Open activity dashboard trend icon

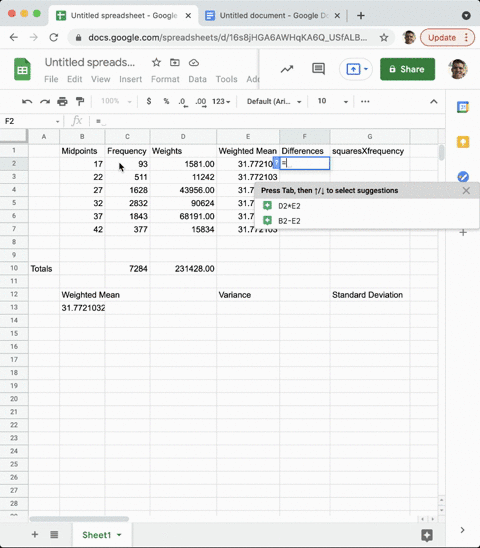tap(287, 69)
